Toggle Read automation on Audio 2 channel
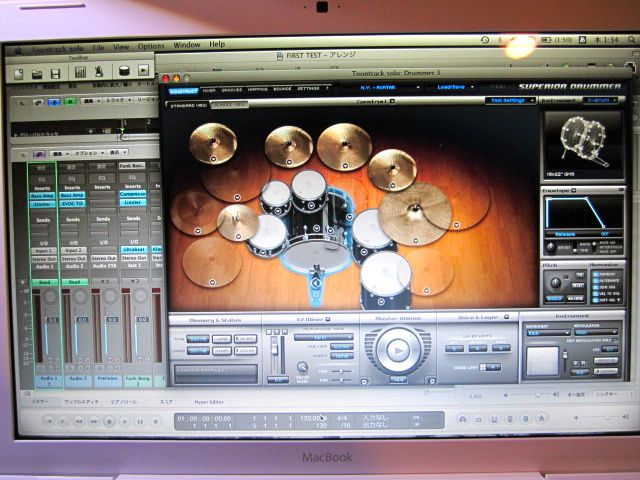The height and width of the screenshot is (480, 640). coord(74,282)
